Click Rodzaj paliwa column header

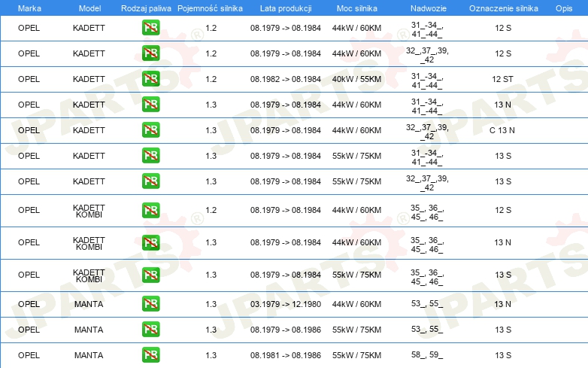(x=147, y=8)
